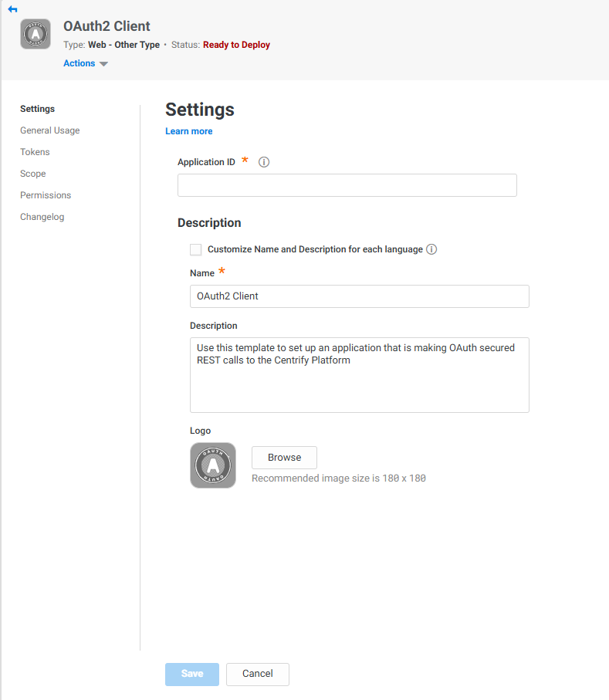This screenshot has width=609, height=700.
Task: Click the back arrow at top left
Action: pyautogui.click(x=12, y=8)
